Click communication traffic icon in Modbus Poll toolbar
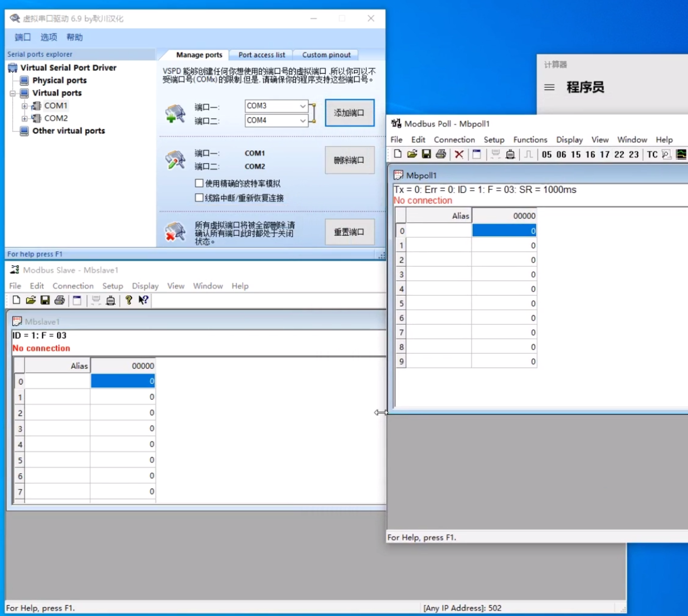The image size is (688, 616). 666,154
